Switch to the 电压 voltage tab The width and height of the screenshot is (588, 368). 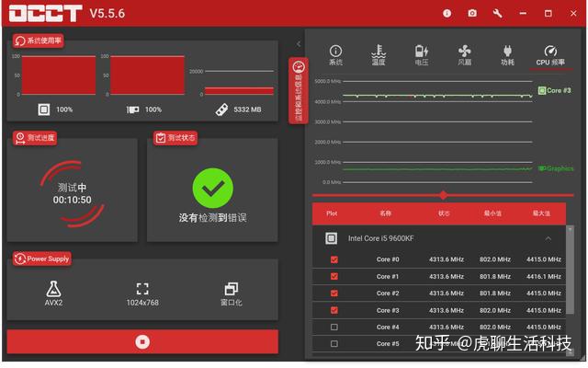422,55
